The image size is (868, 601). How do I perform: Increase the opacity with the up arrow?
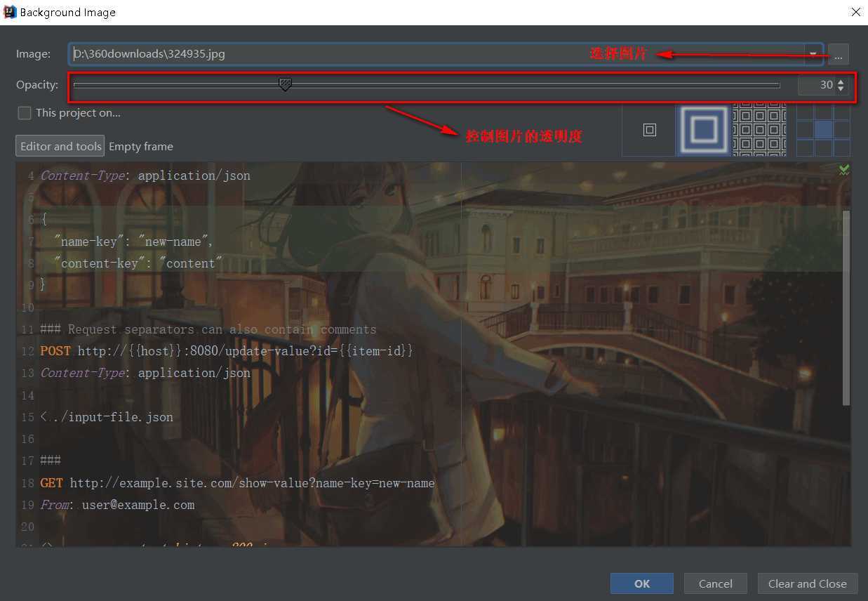pos(841,81)
